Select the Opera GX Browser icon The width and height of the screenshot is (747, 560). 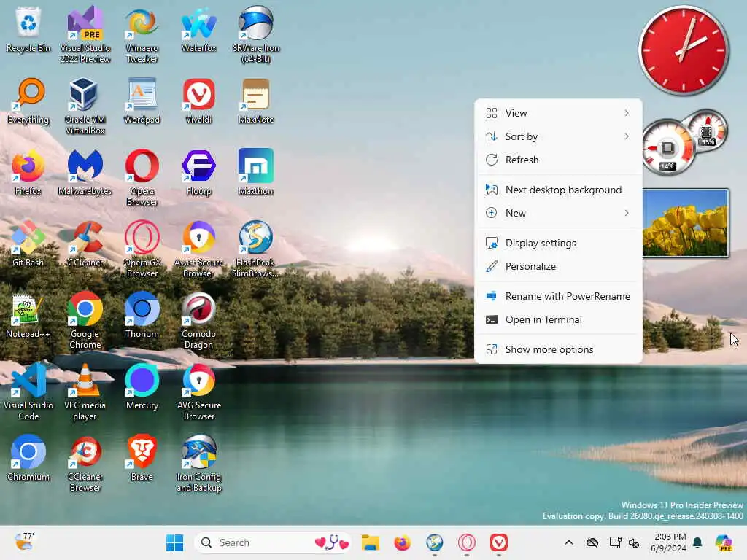[x=142, y=249]
